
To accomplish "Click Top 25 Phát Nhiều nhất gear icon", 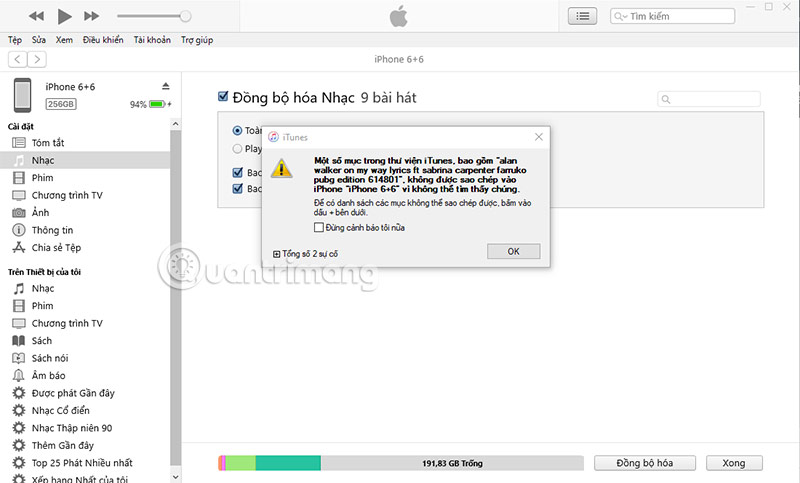I will (19, 463).
